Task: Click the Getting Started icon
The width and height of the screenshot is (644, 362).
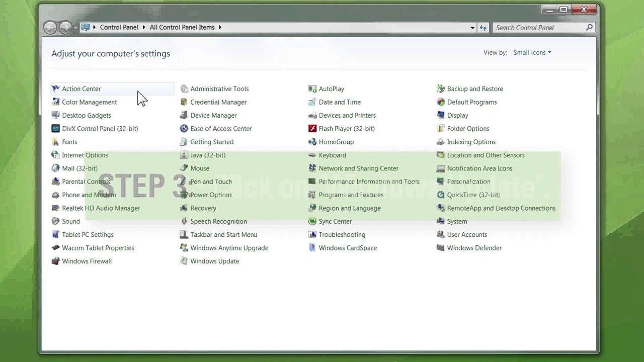Action: tap(184, 142)
